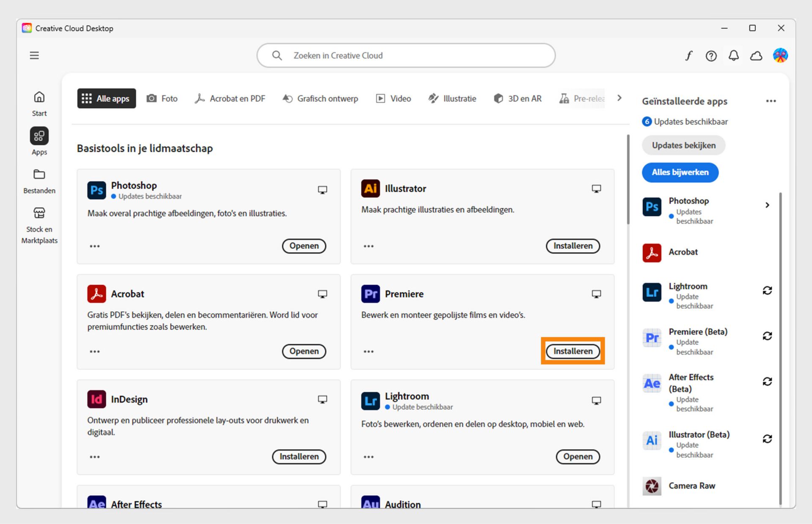This screenshot has height=524, width=812.
Task: Open cloud sync status icon
Action: coord(756,56)
